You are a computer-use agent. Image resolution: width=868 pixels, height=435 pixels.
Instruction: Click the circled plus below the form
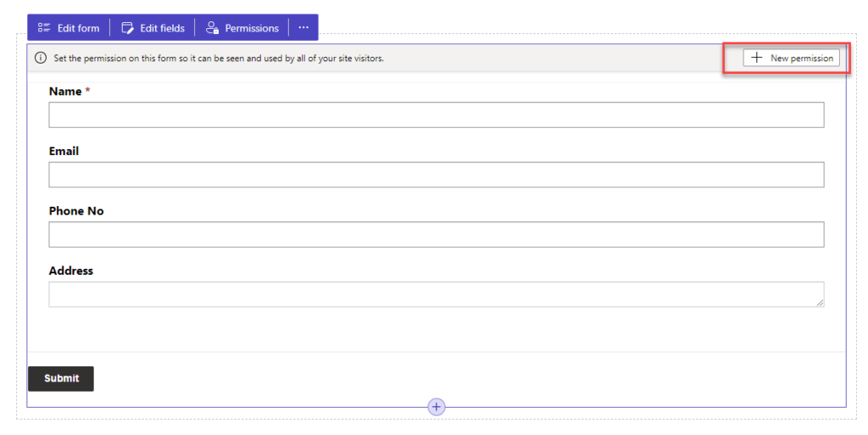pos(437,407)
